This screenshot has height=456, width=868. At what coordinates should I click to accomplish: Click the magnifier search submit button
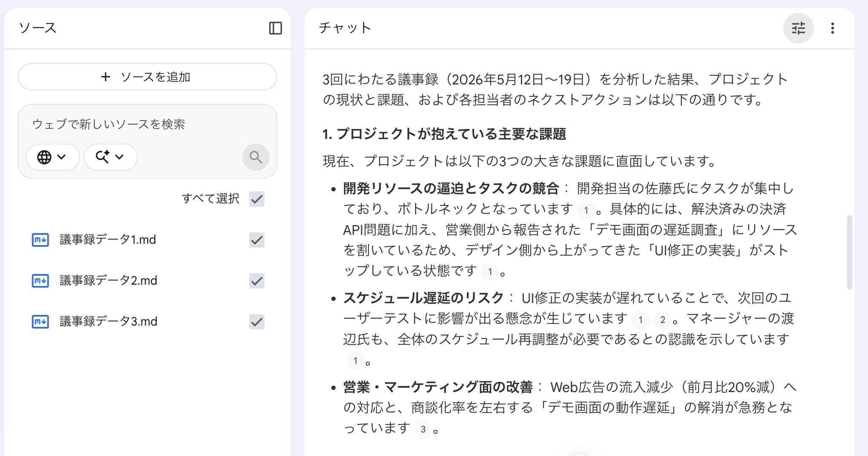256,157
